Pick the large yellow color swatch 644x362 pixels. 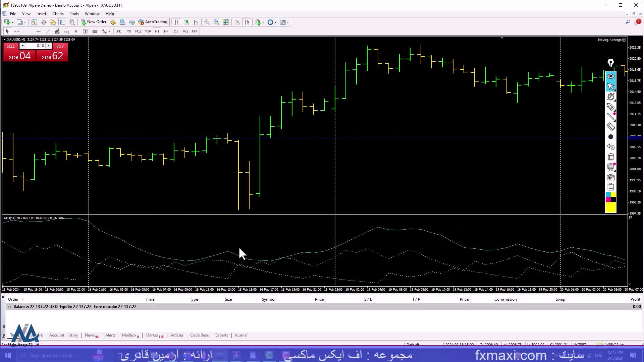[x=610, y=207]
